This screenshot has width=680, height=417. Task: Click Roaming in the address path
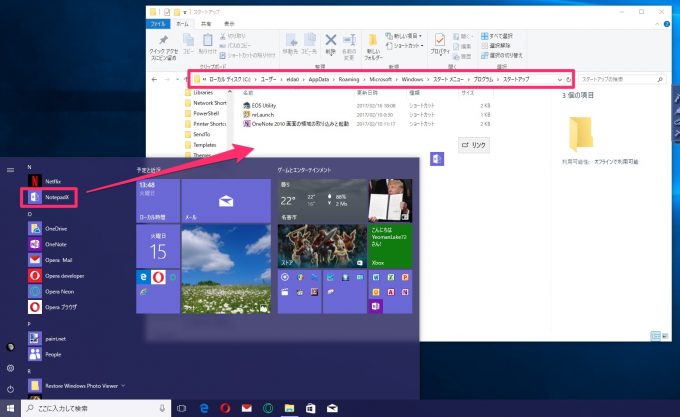tap(349, 79)
